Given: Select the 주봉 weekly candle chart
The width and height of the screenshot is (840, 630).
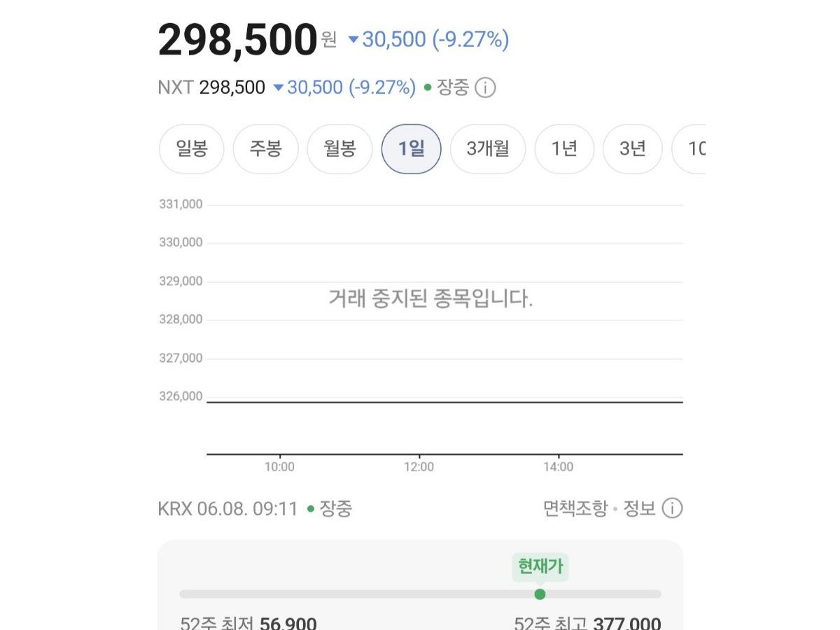Looking at the screenshot, I should point(266,149).
